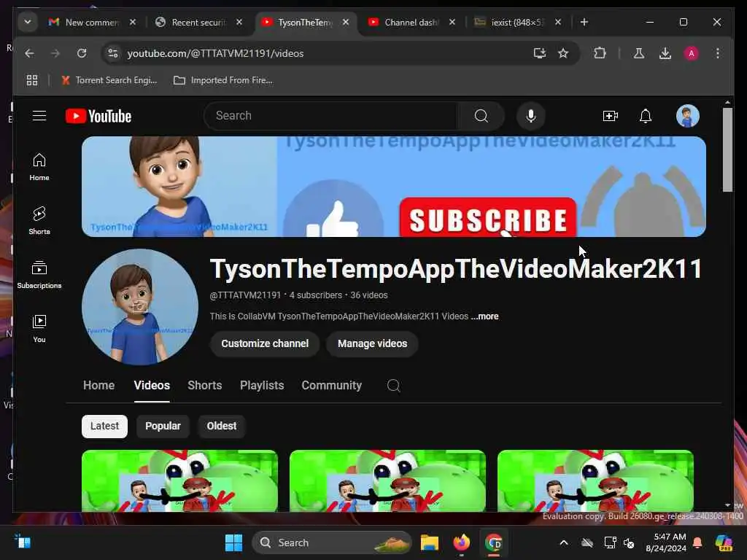
Task: Switch to the Recent security tab
Action: pos(199,22)
